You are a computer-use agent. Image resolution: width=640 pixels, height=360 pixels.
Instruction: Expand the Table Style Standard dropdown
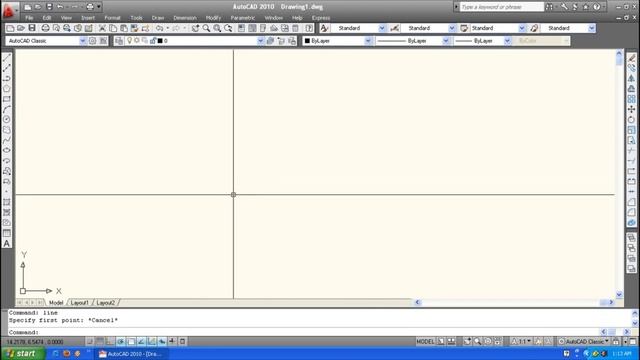point(522,28)
